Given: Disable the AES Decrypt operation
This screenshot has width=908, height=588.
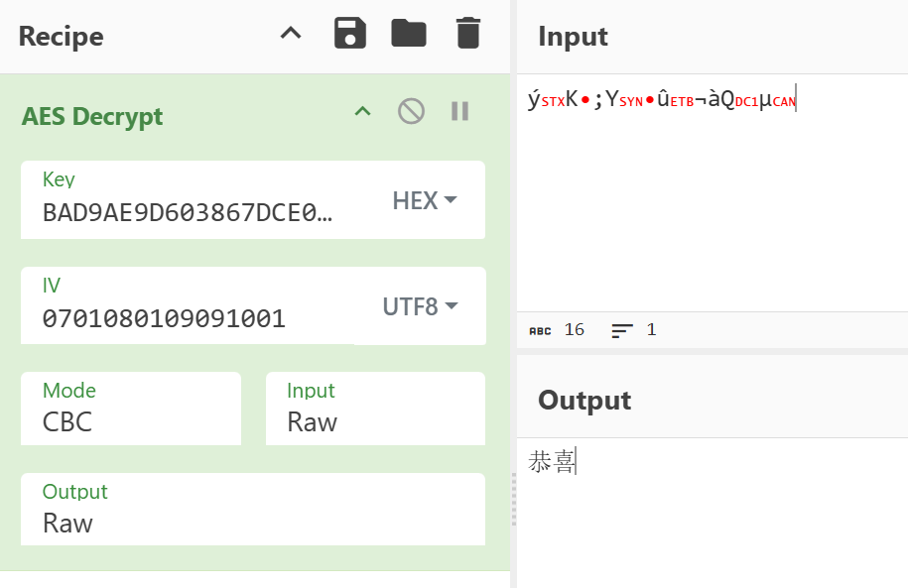Looking at the screenshot, I should 411,111.
